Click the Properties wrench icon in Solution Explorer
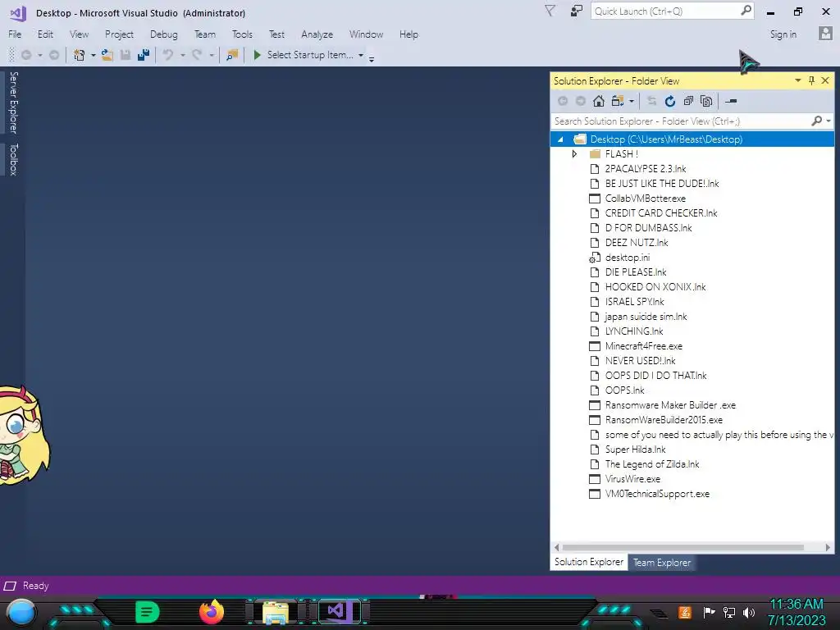 [731, 101]
